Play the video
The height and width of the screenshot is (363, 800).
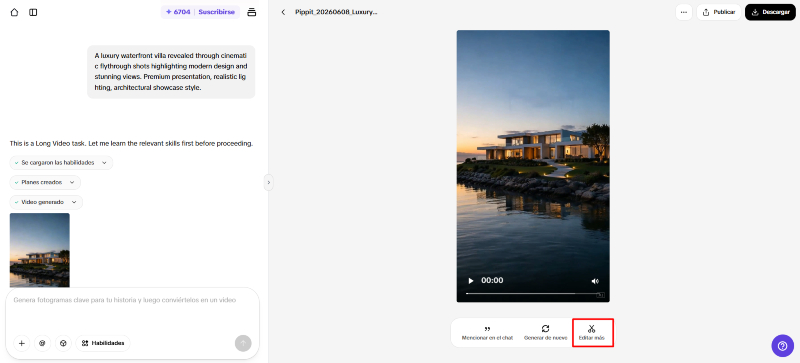point(470,281)
